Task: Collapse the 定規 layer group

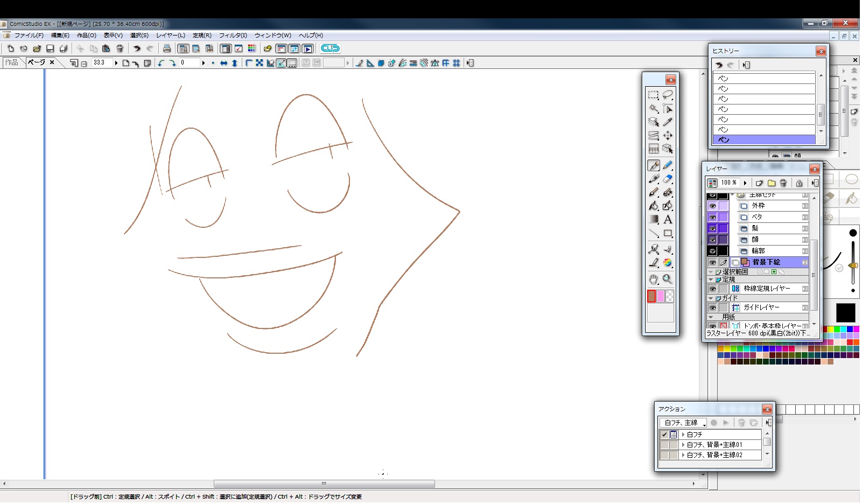Action: point(711,279)
